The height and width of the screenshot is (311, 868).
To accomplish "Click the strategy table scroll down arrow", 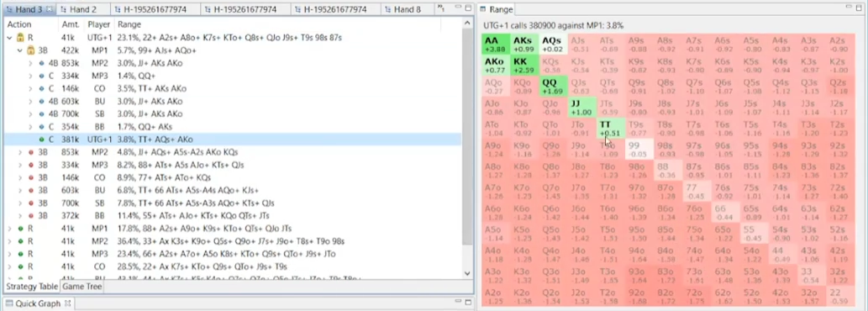I will (467, 273).
